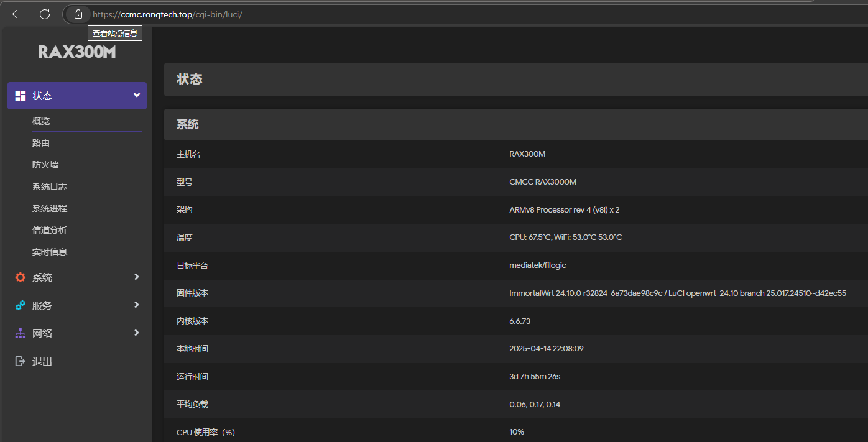Viewport: 868px width, 442px height.
Task: Select the ARMv8 Processor architecture value
Action: coord(565,209)
